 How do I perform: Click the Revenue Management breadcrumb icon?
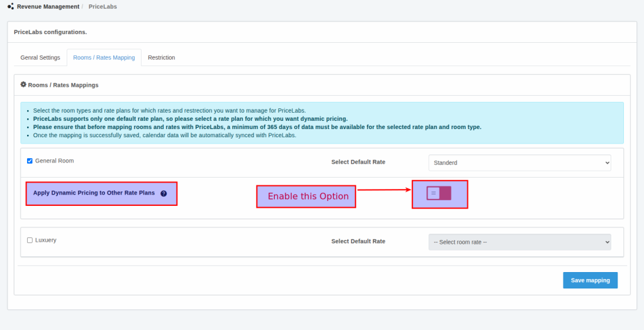point(10,6)
